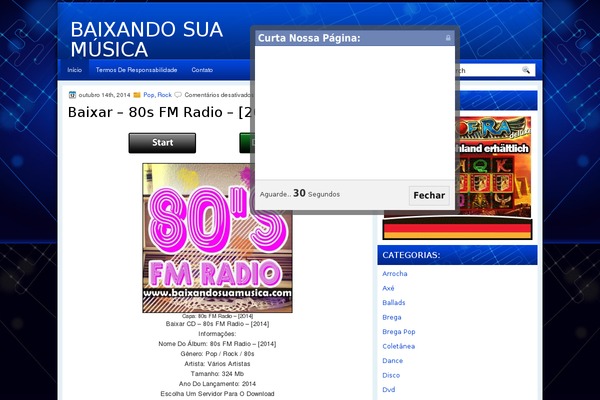600x400 pixels.
Task: Open the Coletânea category
Action: (398, 346)
